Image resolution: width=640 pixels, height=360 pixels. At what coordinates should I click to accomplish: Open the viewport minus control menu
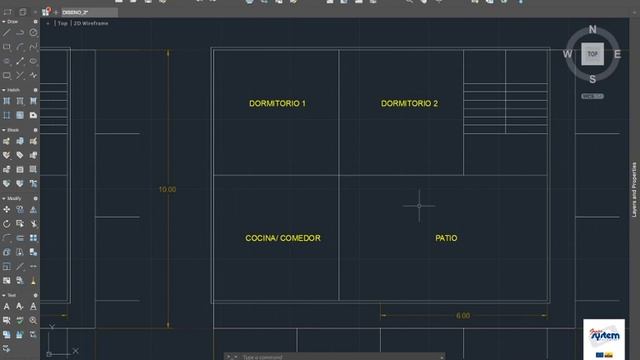coord(48,23)
